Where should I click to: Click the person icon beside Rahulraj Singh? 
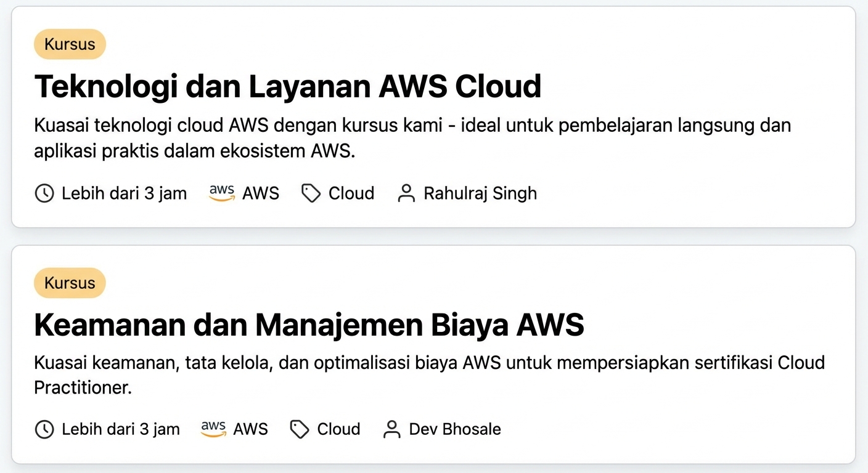(406, 193)
